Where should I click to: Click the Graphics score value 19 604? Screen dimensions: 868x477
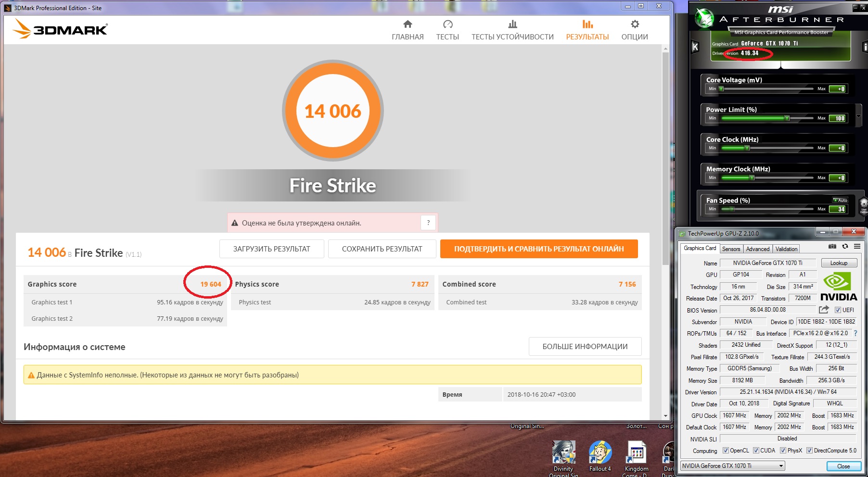tap(211, 284)
